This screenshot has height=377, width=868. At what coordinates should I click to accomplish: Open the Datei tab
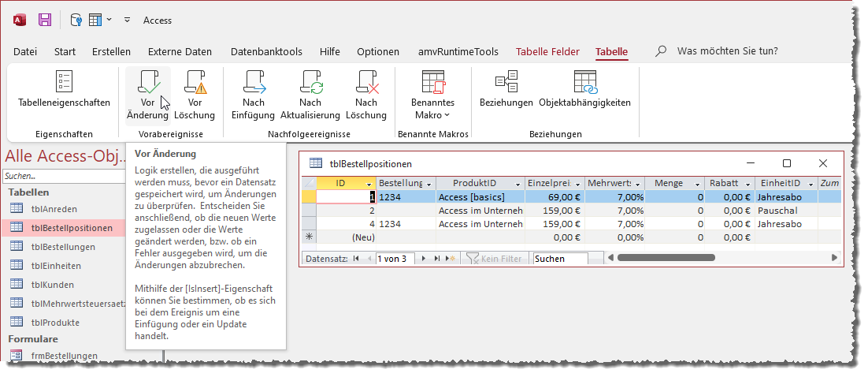tap(25, 51)
